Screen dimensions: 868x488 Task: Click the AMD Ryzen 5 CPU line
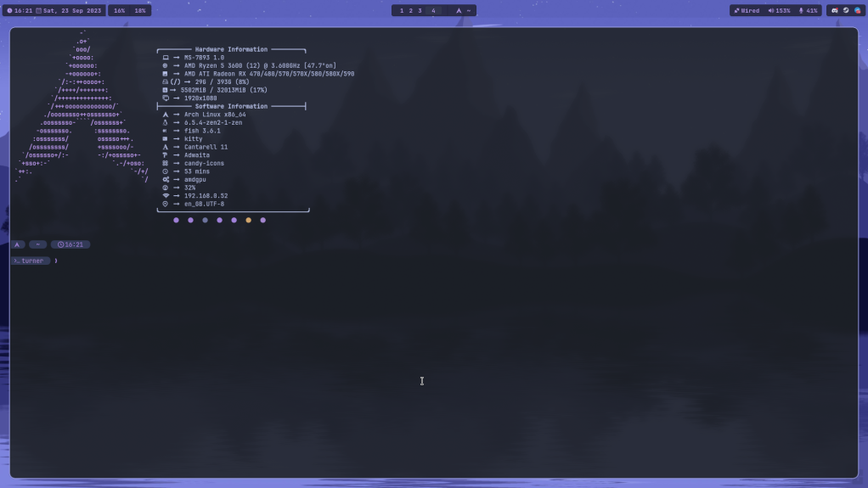tap(260, 65)
